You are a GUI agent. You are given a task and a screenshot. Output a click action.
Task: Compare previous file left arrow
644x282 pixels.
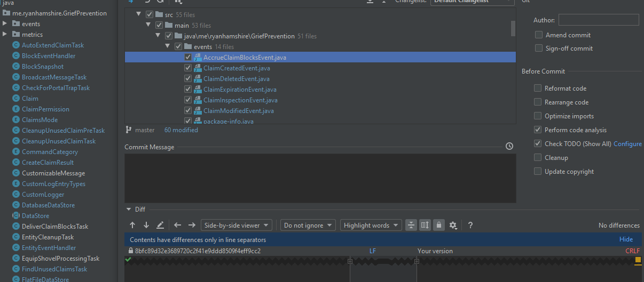178,225
